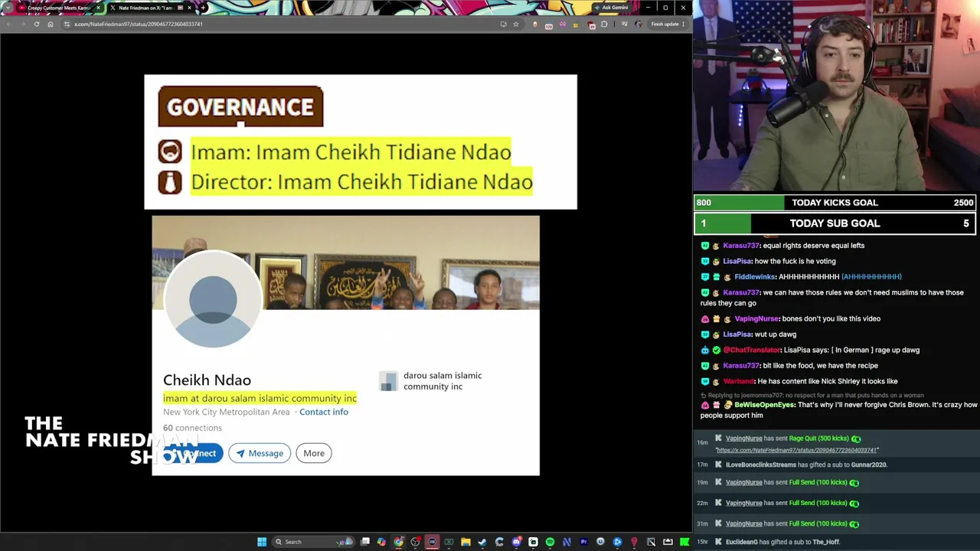The height and width of the screenshot is (551, 980).
Task: Open the x.com status link in chat
Action: (x=796, y=450)
